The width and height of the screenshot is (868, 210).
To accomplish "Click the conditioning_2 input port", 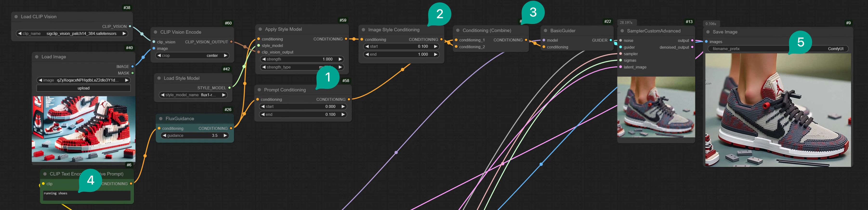I will (456, 47).
